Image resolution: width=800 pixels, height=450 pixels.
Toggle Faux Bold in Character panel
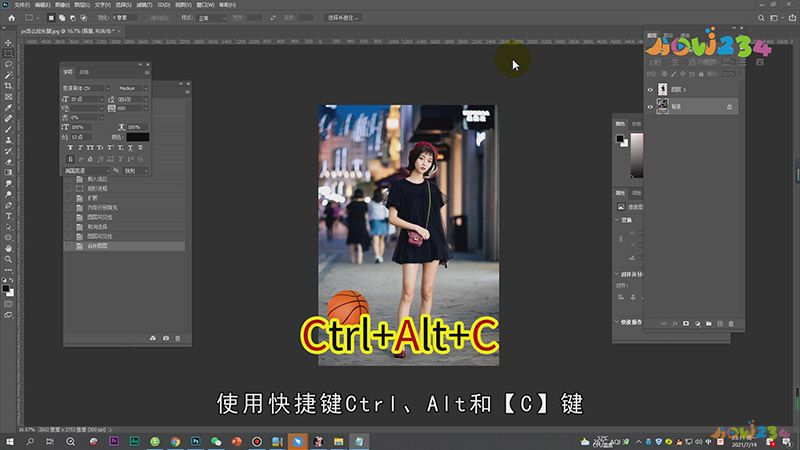pos(70,148)
